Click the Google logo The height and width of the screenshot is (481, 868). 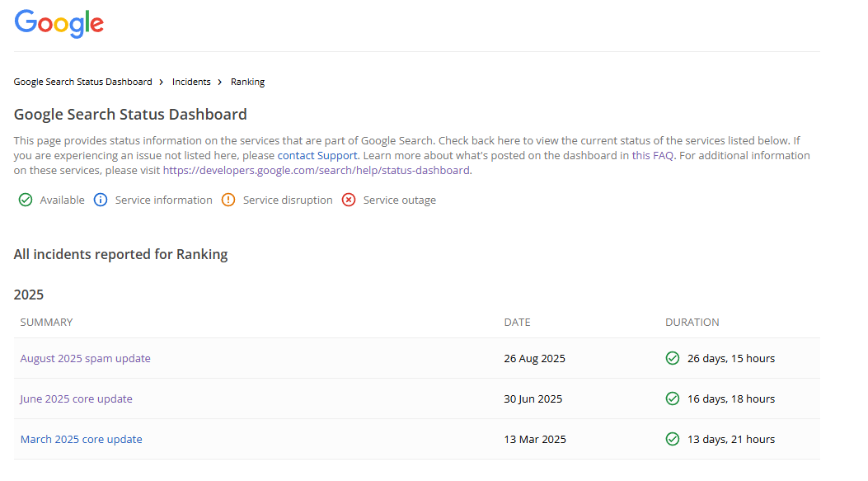[59, 23]
